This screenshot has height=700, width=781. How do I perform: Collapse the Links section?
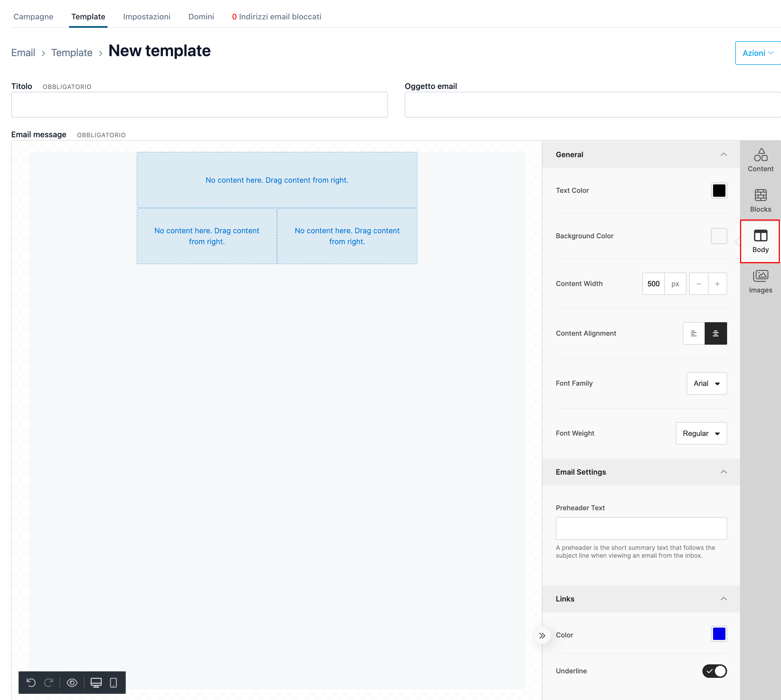(x=724, y=599)
